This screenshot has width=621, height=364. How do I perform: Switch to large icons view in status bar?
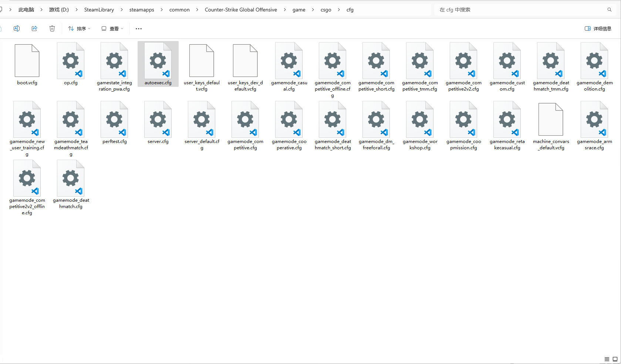click(x=615, y=359)
